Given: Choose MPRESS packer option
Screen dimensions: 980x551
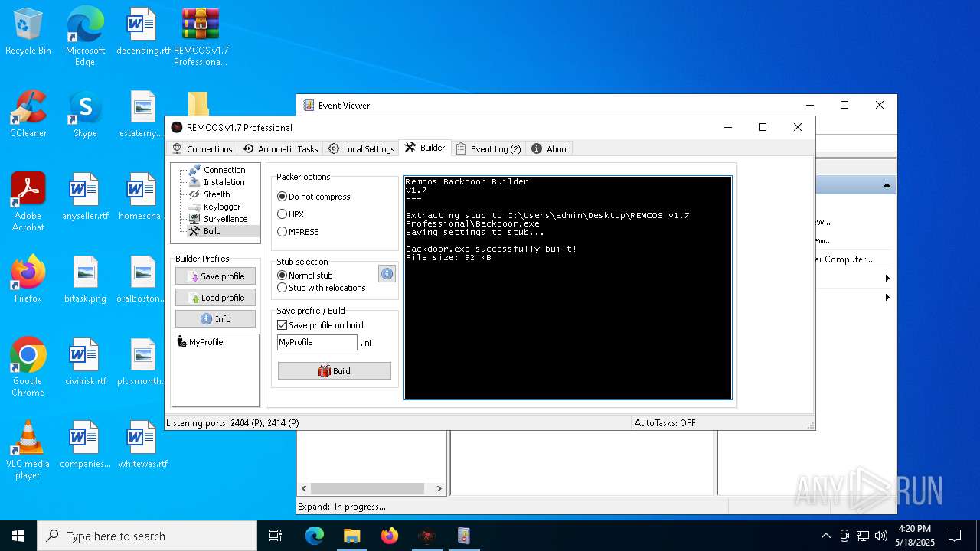Looking at the screenshot, I should pos(299,232).
